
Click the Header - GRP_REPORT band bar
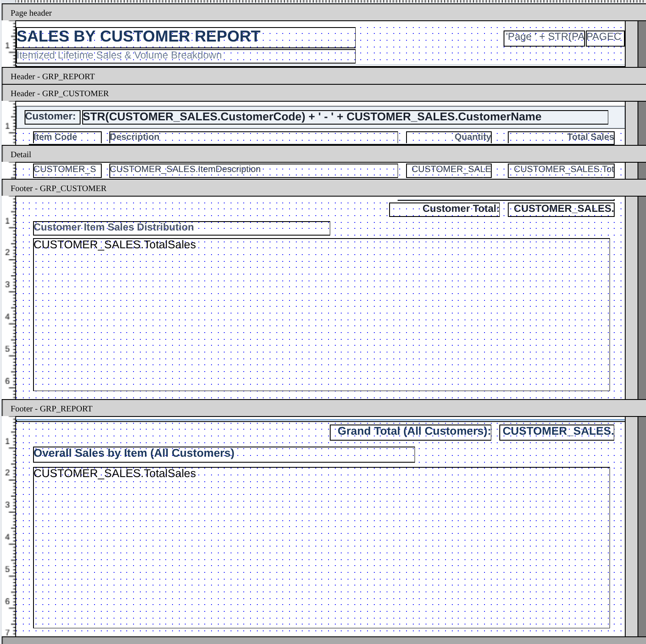point(324,77)
